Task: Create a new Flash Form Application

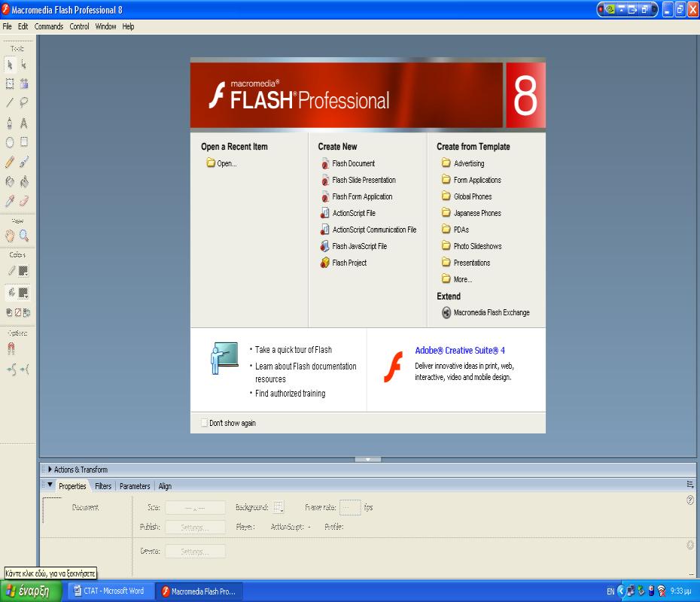Action: (x=357, y=196)
